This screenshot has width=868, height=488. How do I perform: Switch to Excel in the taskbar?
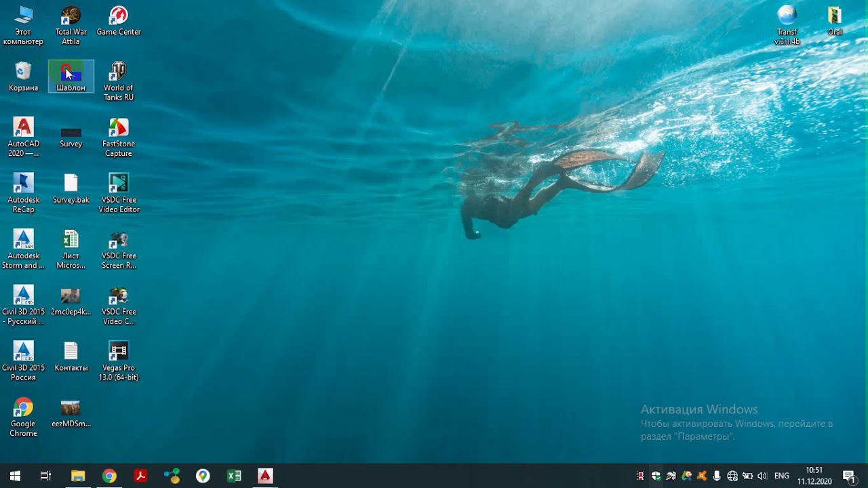pos(234,476)
